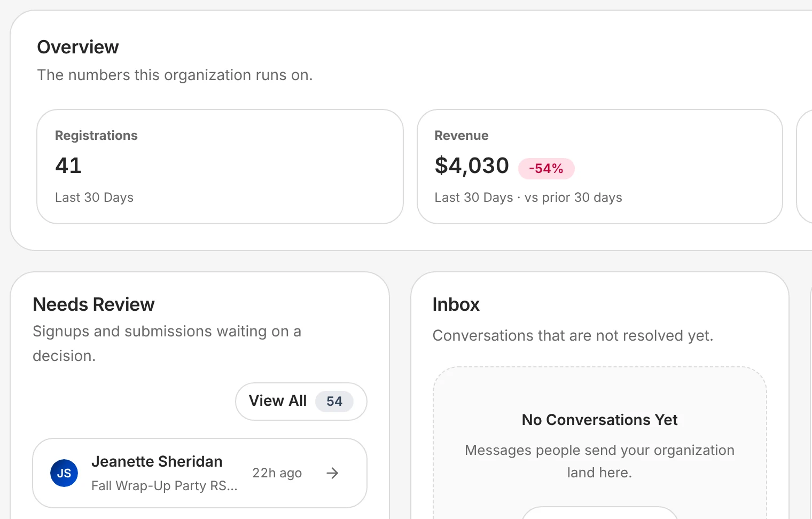Click 'Last 30 Days · vs prior 30 days'
Image resolution: width=812 pixels, height=519 pixels.
tap(528, 198)
